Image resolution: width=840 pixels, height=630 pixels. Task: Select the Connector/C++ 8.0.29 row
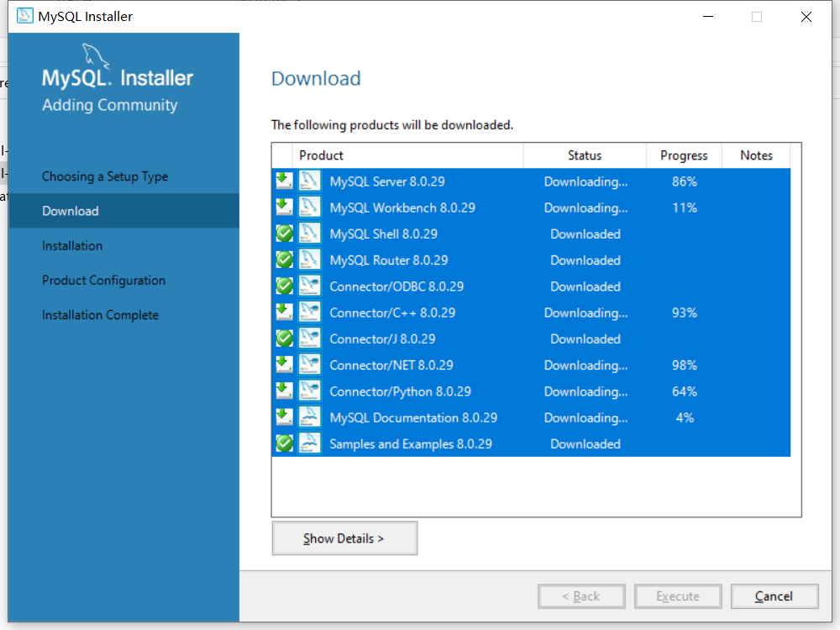(392, 312)
